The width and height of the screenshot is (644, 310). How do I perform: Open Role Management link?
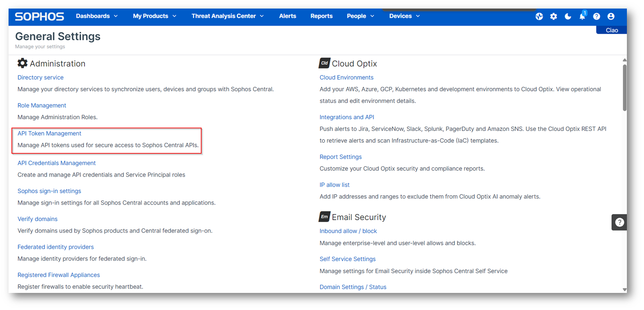(x=42, y=105)
